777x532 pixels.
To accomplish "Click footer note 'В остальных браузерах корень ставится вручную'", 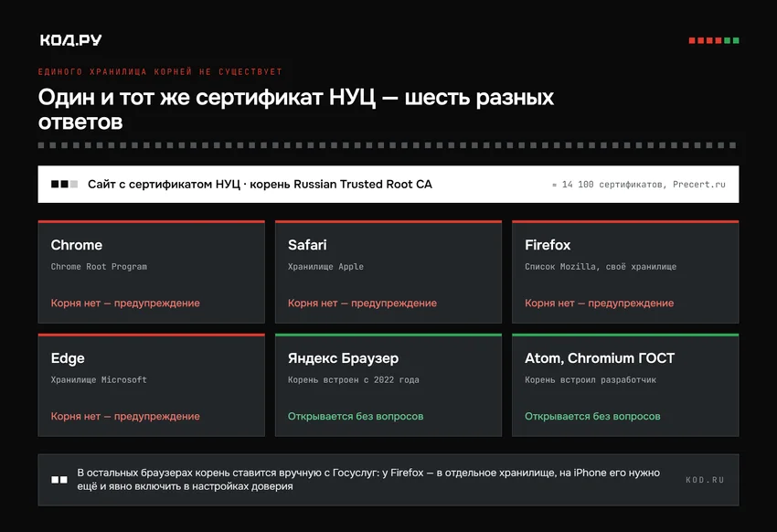I will [199, 473].
